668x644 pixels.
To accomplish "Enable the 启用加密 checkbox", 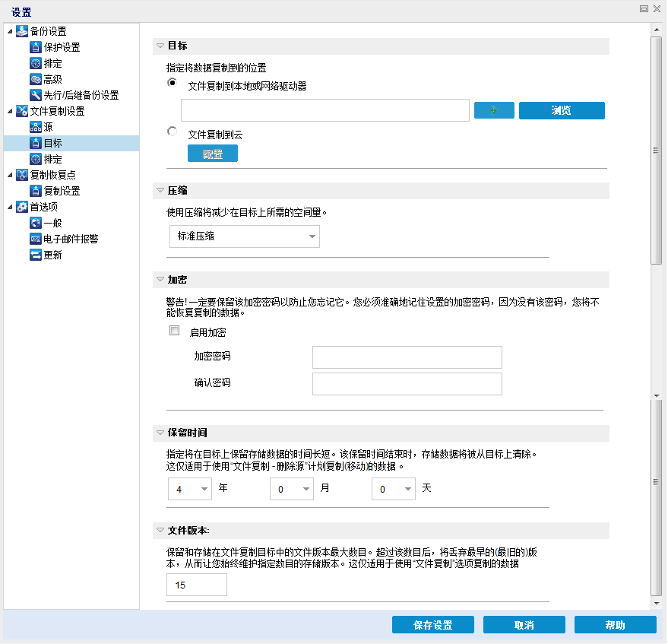I will pyautogui.click(x=174, y=331).
